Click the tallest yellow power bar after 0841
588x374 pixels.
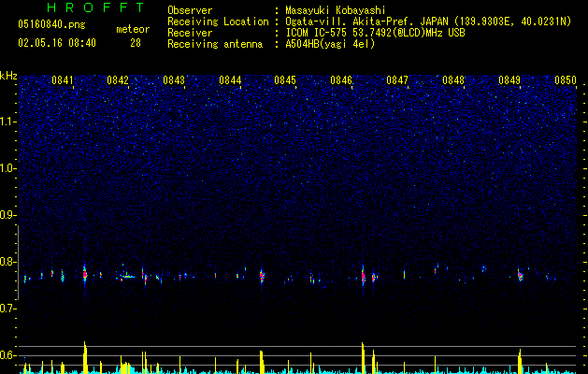[85, 357]
